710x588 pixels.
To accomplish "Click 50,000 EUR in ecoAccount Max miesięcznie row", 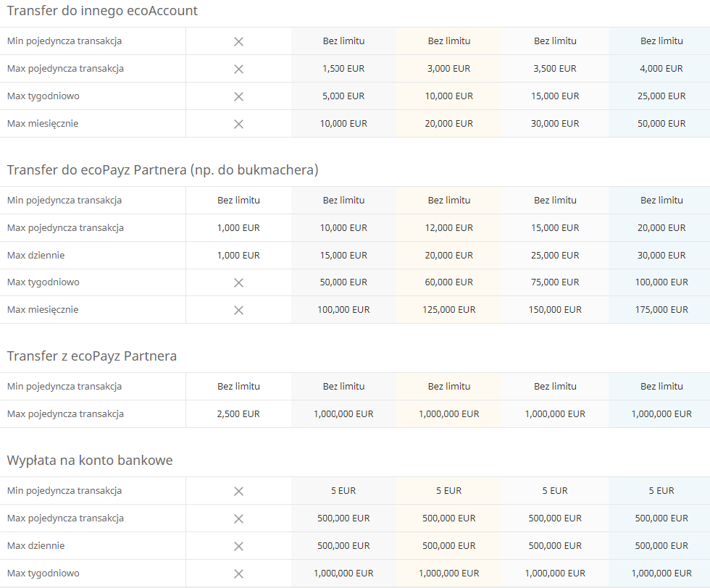I will [x=661, y=124].
